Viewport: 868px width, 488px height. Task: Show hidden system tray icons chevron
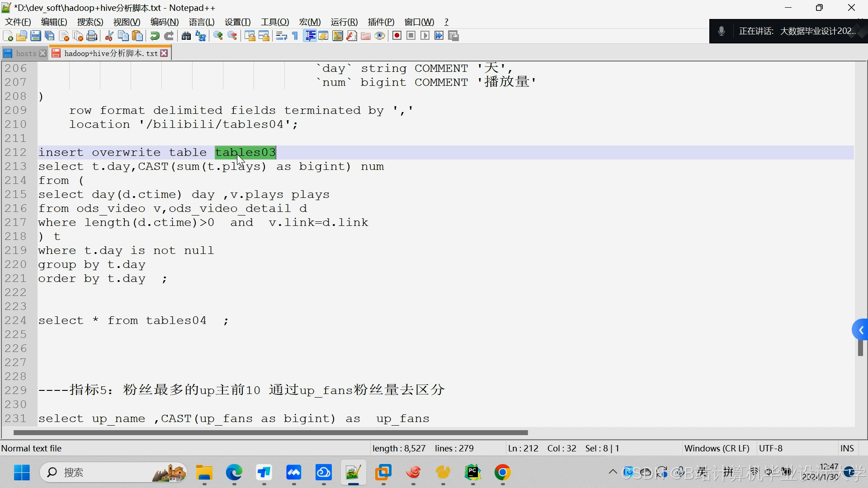click(613, 472)
